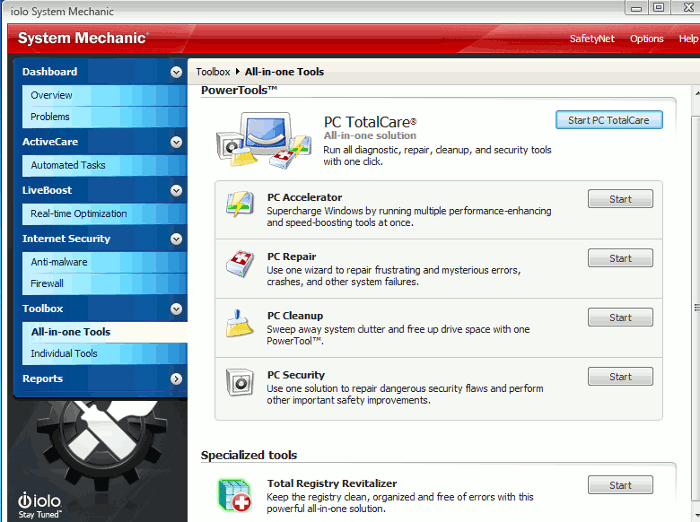Start PC Security
The height and width of the screenshot is (522, 700).
click(621, 377)
